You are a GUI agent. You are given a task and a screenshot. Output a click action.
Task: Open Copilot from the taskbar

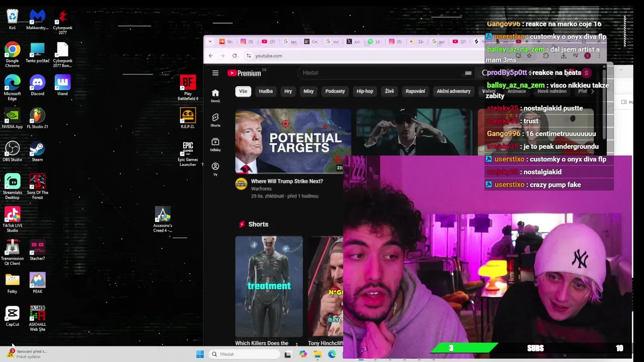[303, 354]
